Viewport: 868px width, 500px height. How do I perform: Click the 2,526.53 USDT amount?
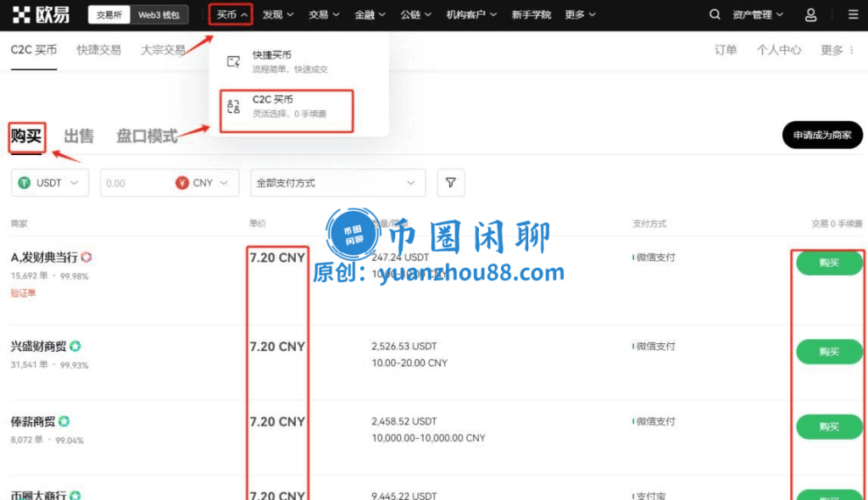[404, 346]
